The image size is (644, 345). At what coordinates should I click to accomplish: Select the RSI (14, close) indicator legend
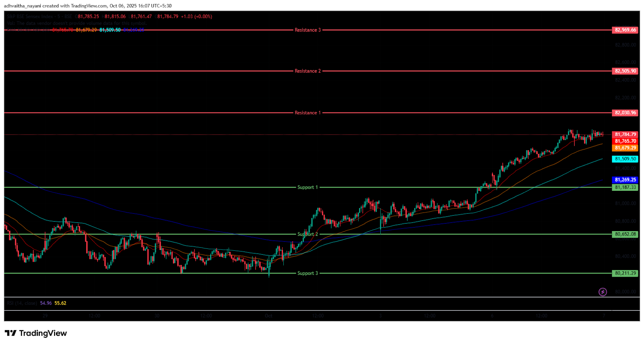coord(22,303)
